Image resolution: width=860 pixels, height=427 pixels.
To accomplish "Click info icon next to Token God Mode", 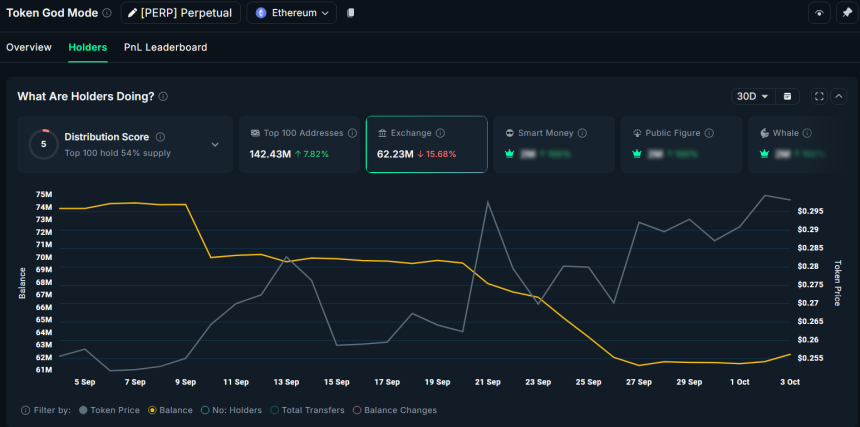I will point(106,13).
